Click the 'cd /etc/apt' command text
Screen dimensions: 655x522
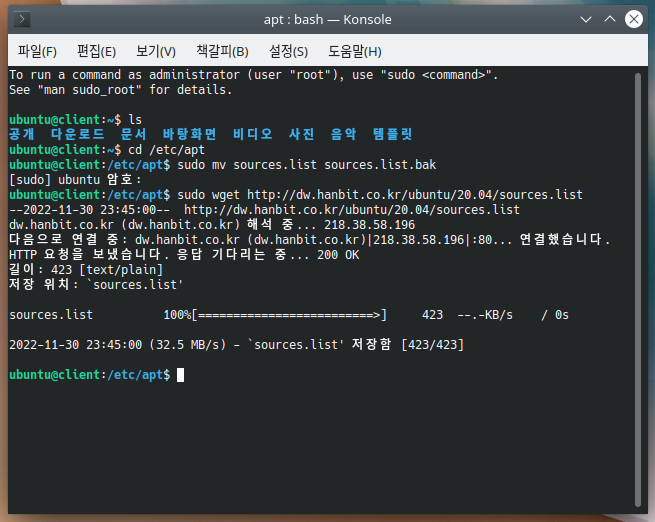166,150
